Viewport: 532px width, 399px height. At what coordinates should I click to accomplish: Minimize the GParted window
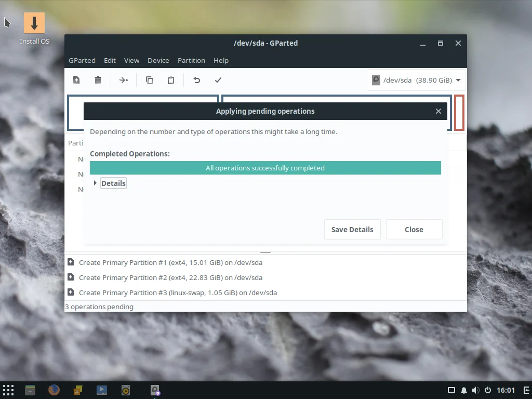click(x=423, y=44)
